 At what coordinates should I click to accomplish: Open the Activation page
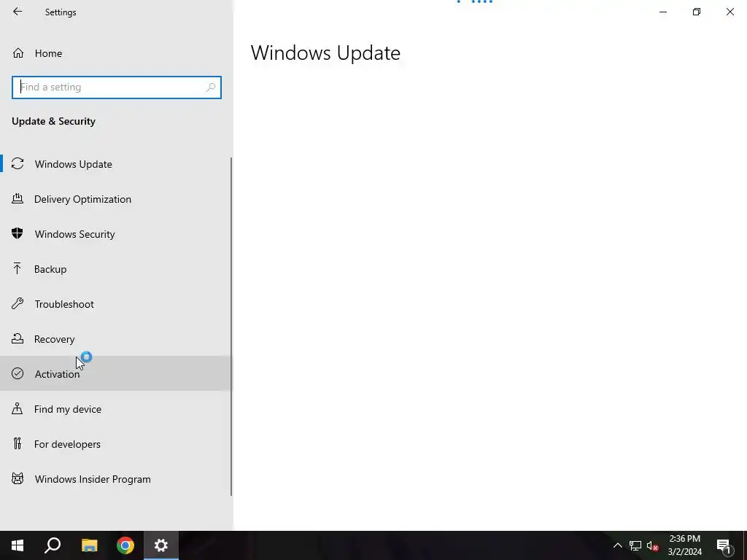tap(116, 374)
